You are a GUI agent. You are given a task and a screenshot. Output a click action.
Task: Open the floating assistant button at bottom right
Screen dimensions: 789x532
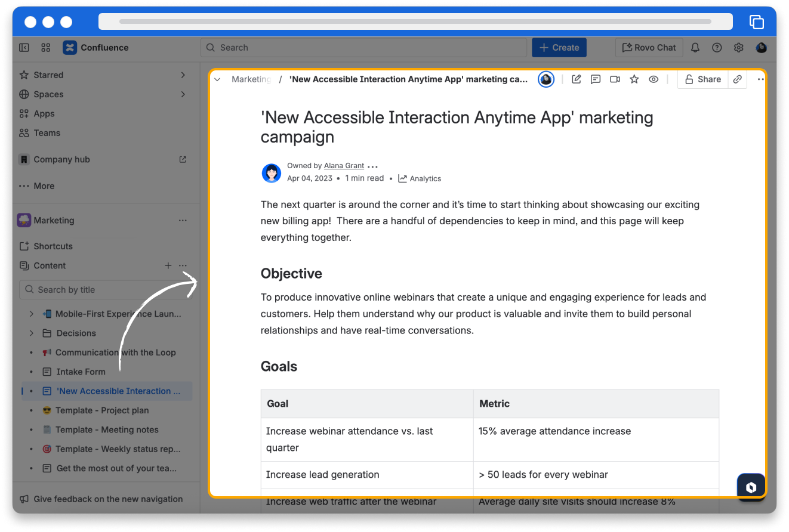pyautogui.click(x=751, y=487)
